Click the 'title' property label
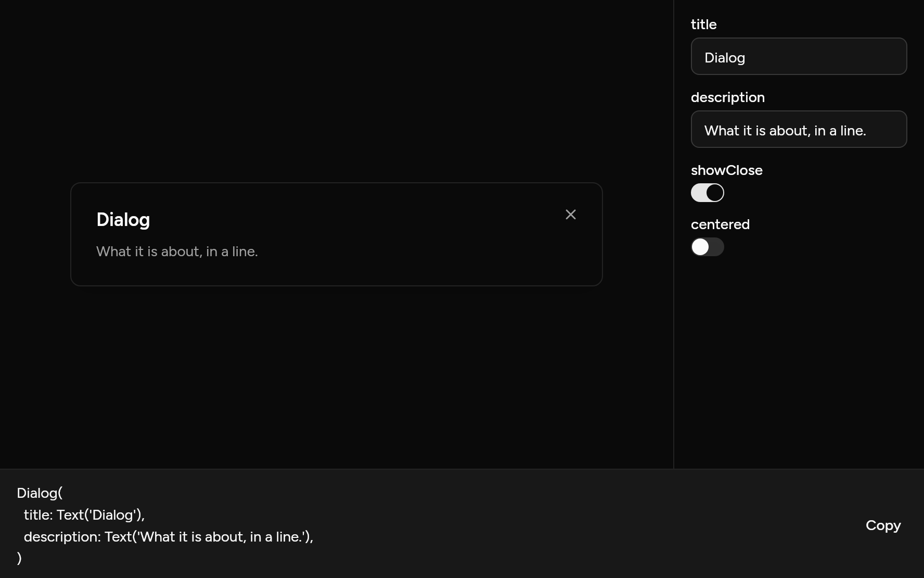This screenshot has width=924, height=578. click(x=703, y=24)
